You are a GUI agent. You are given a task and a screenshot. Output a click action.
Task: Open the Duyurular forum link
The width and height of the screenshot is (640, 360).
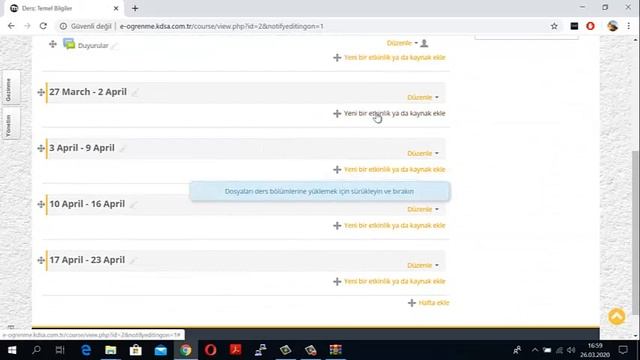(x=93, y=46)
